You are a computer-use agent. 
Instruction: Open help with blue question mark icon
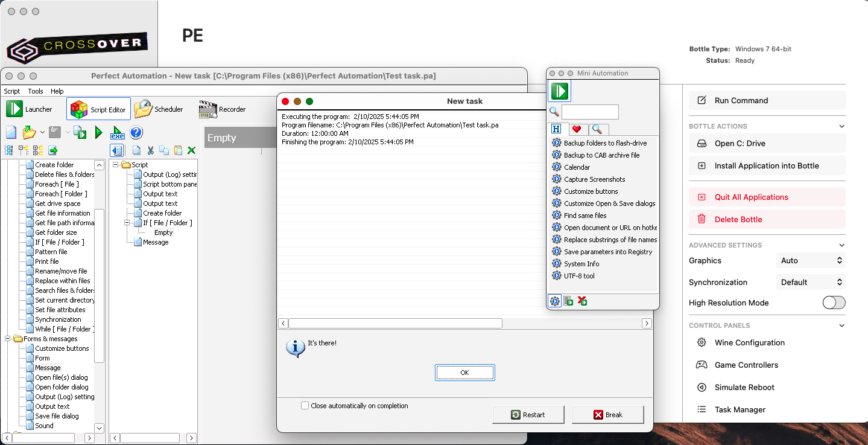(136, 132)
